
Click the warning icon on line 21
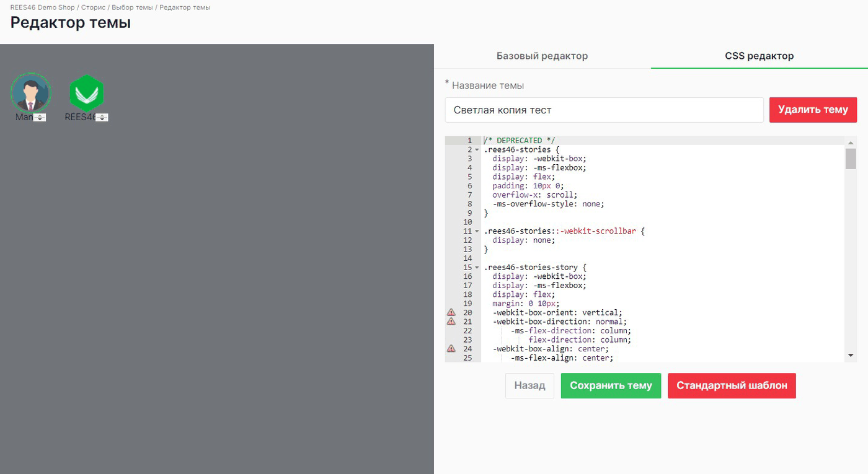pos(451,322)
